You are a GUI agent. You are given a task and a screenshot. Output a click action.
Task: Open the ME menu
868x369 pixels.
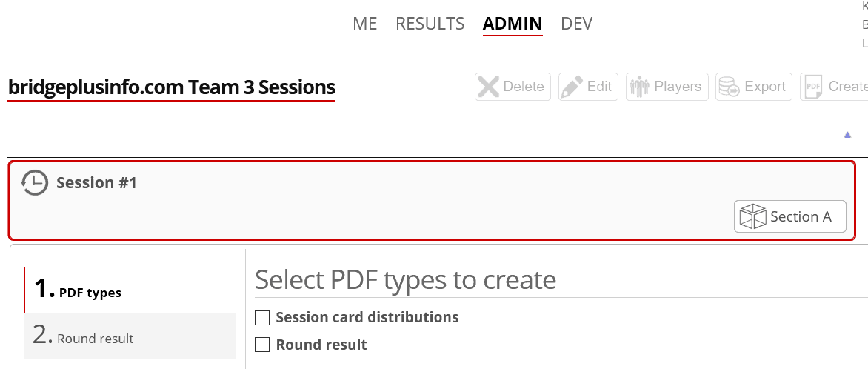click(x=365, y=24)
